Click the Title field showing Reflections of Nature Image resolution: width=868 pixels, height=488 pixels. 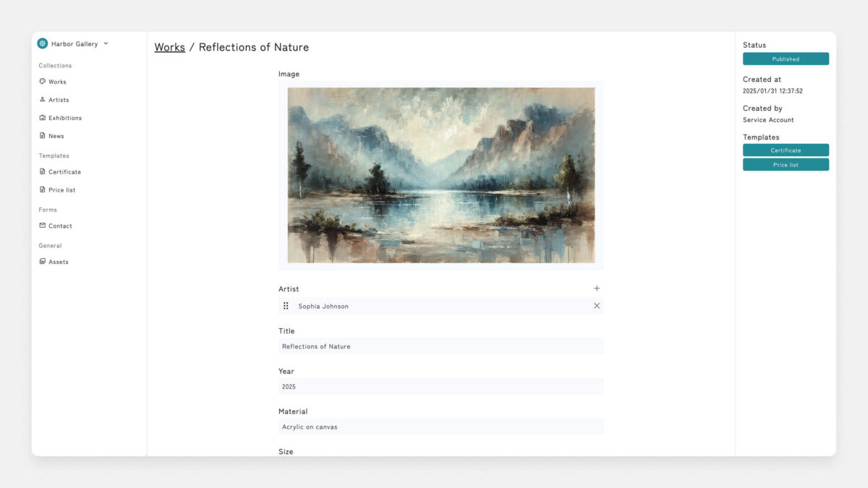click(441, 346)
